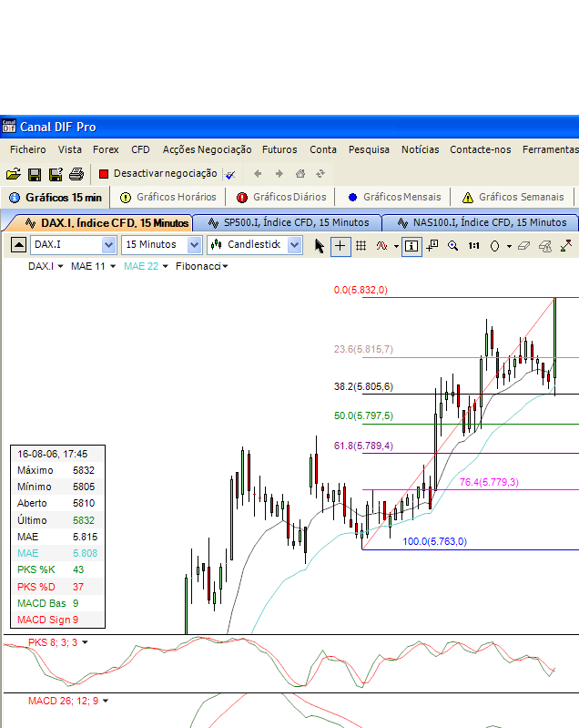The width and height of the screenshot is (579, 728).
Task: Click the trend line drawing icon
Action: tap(566, 245)
